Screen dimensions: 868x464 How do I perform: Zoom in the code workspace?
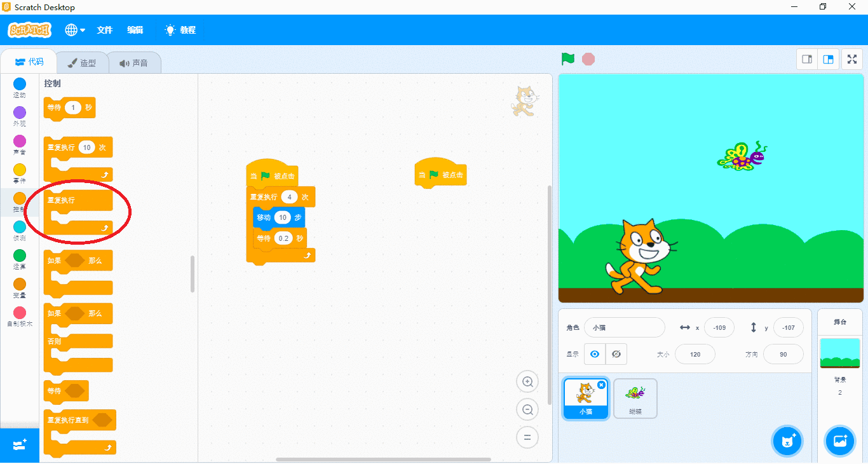(527, 382)
